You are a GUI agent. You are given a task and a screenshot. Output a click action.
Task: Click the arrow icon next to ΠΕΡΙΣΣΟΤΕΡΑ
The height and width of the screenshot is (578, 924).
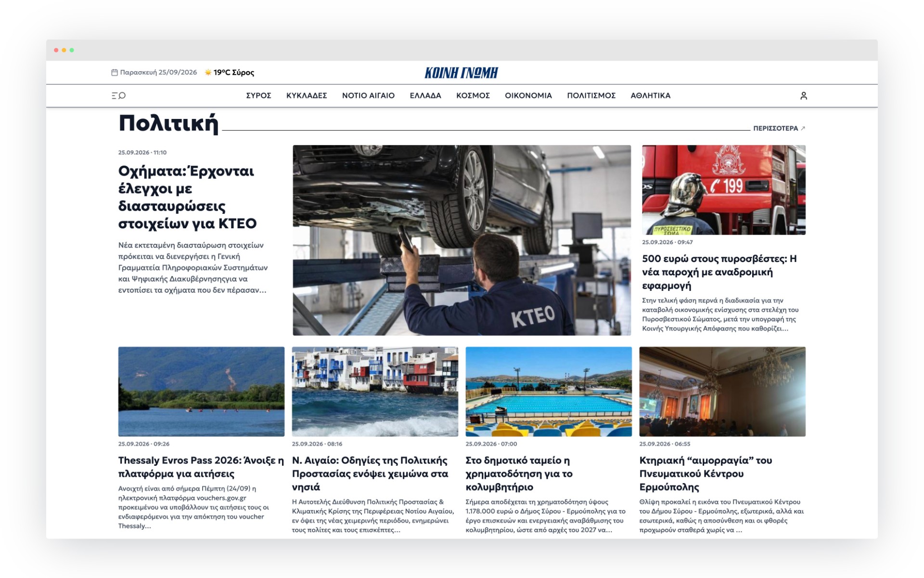tap(803, 128)
